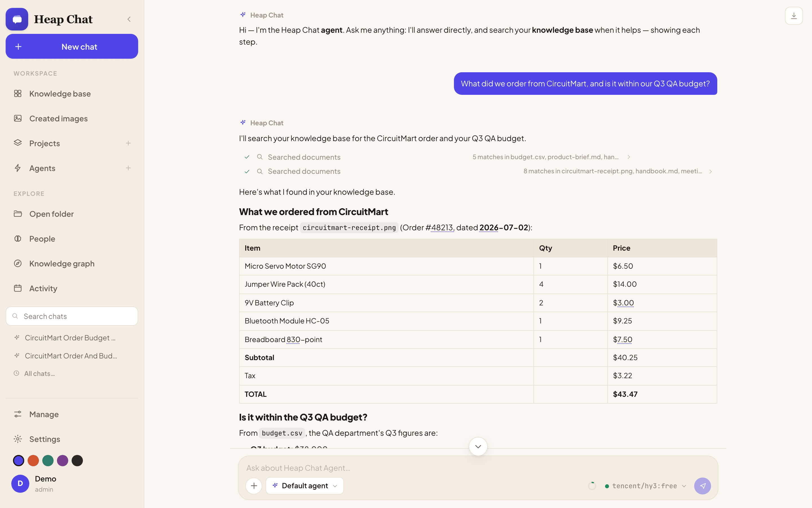Viewport: 812px width, 508px height.
Task: Click the budget.csv file reference
Action: click(x=282, y=433)
